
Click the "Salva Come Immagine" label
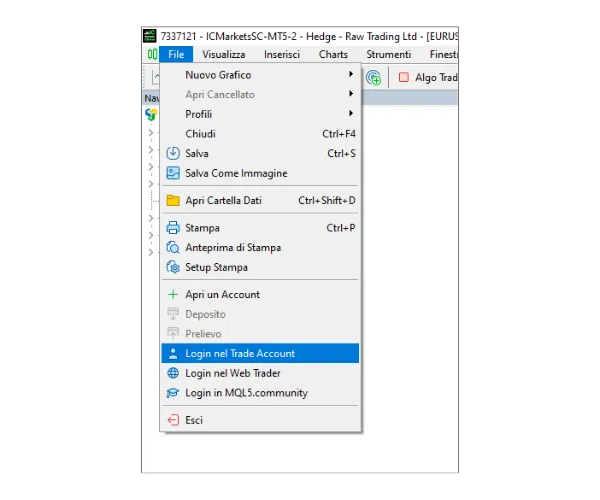click(236, 173)
